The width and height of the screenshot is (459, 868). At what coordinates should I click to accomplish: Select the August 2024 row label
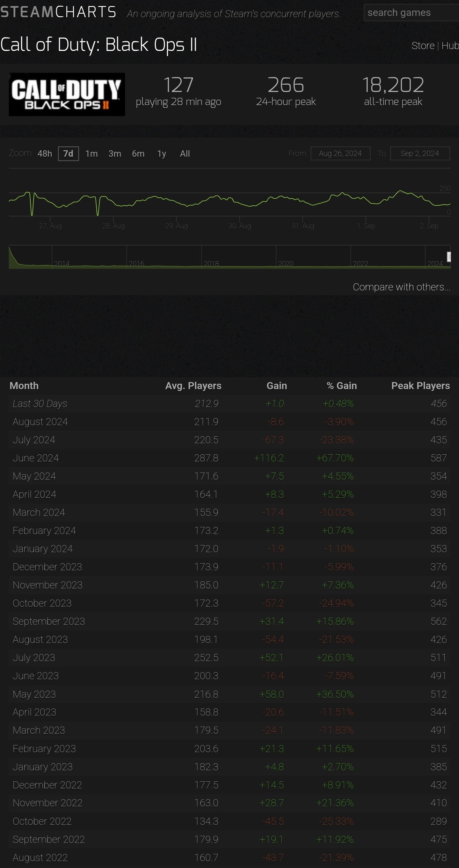[40, 422]
